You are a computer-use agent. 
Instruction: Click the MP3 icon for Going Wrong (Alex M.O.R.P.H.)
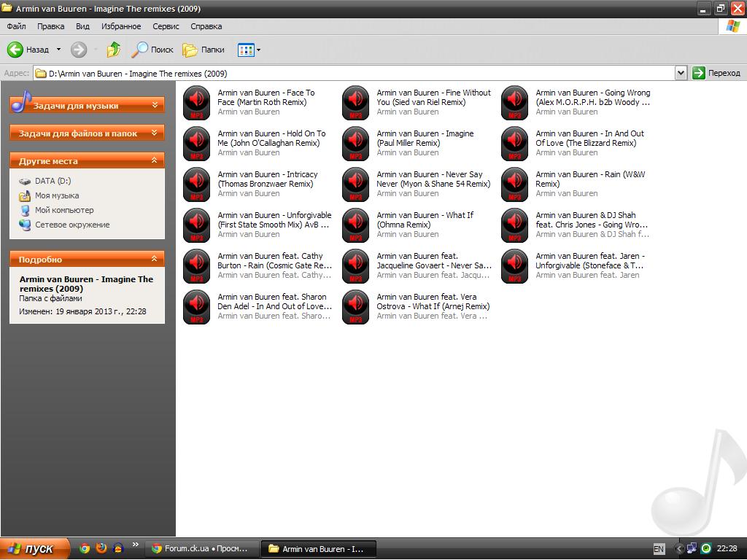515,103
